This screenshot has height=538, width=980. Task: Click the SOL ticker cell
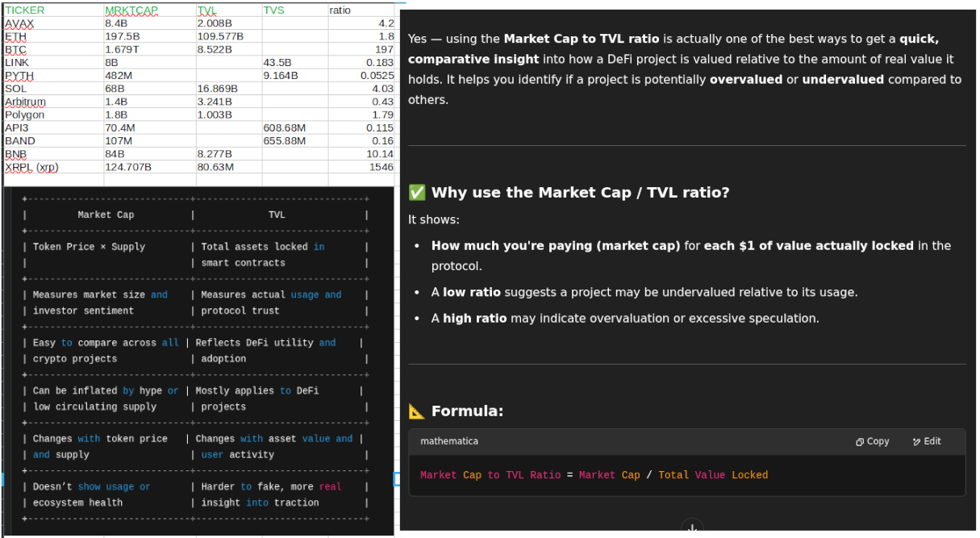click(x=53, y=89)
